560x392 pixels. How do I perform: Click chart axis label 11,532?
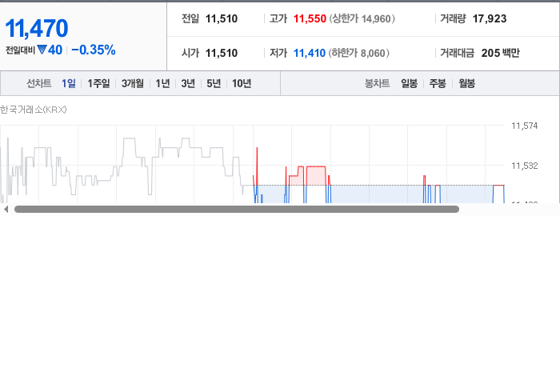[525, 166]
